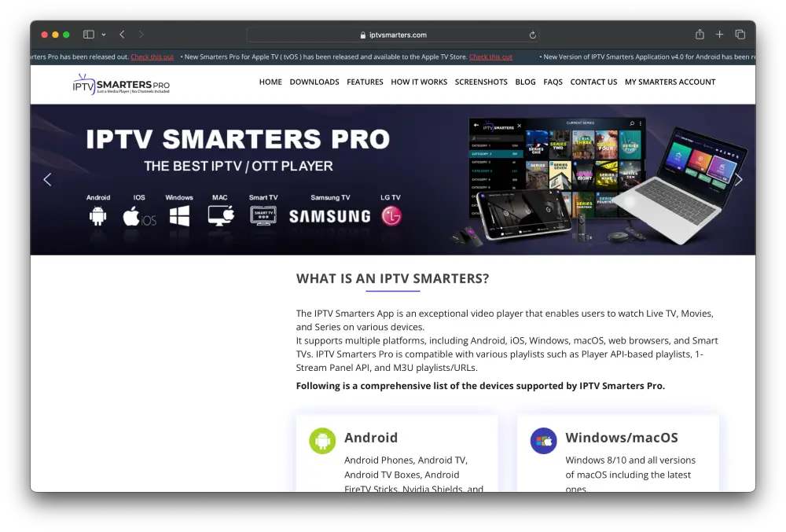Image resolution: width=786 pixels, height=532 pixels.
Task: Click the browser forward arrow
Action: 141,35
